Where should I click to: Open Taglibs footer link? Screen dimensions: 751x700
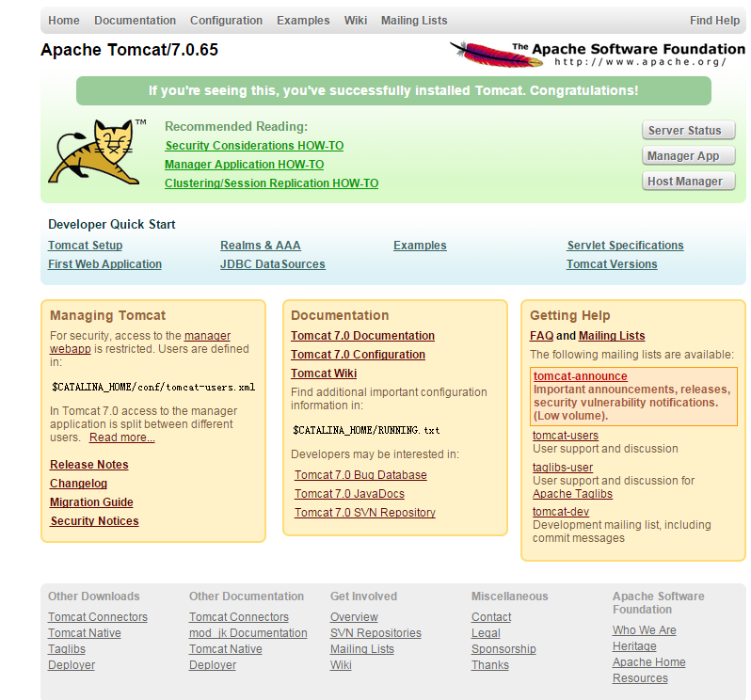67,649
